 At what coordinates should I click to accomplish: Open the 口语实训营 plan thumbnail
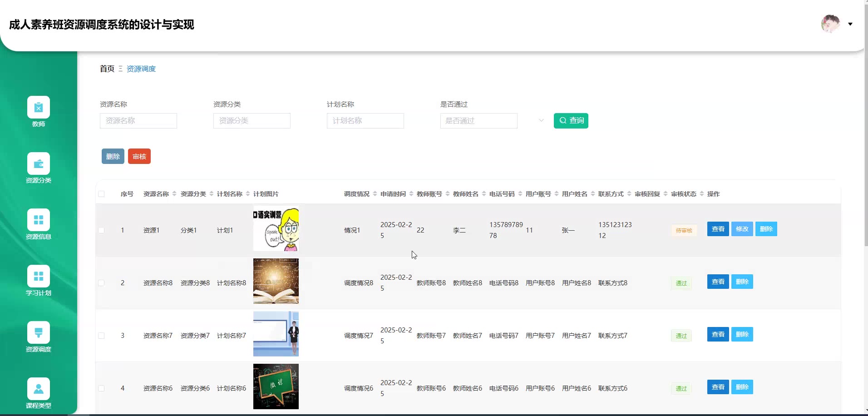(276, 228)
